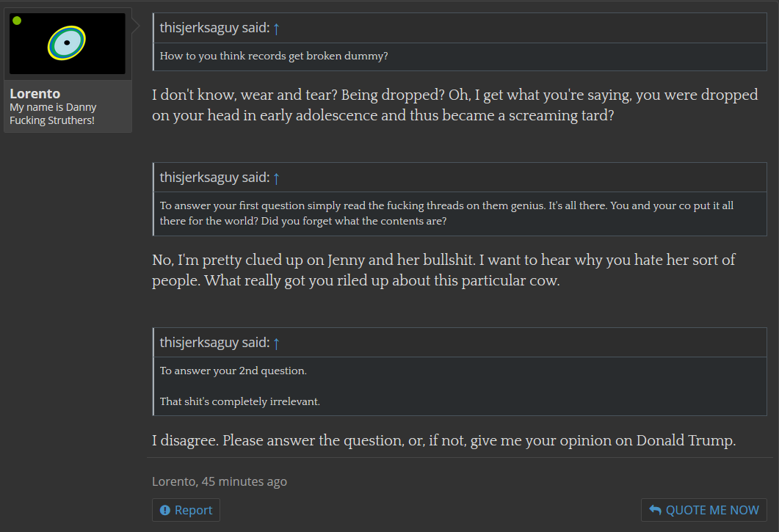Click the quote text about broken records
The image size is (779, 532).
(x=274, y=56)
